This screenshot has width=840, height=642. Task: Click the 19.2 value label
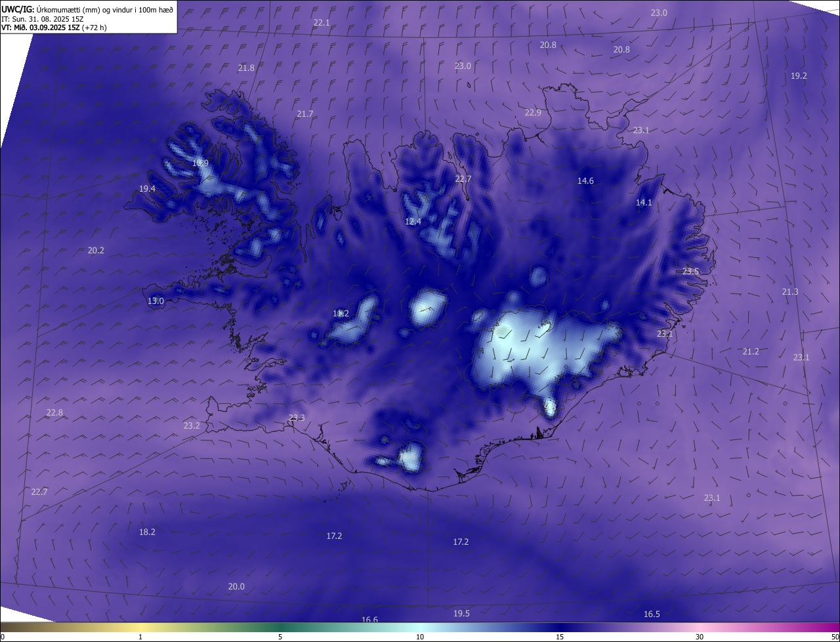(799, 76)
